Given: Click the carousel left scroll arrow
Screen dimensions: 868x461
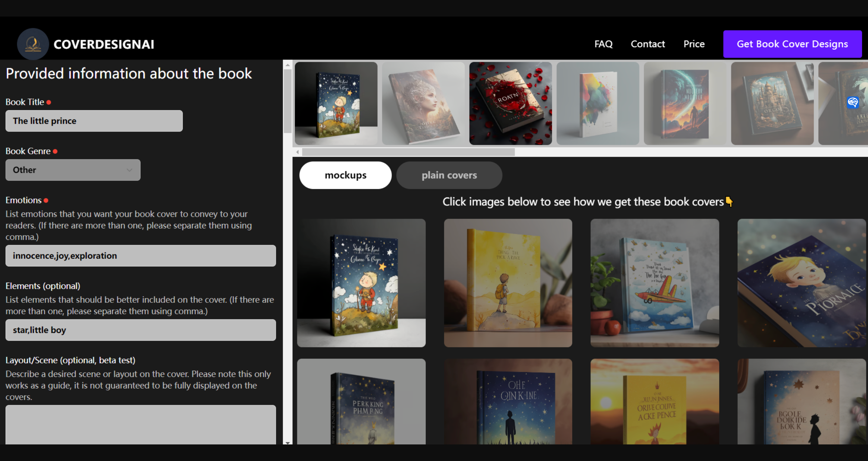Looking at the screenshot, I should click(x=297, y=152).
